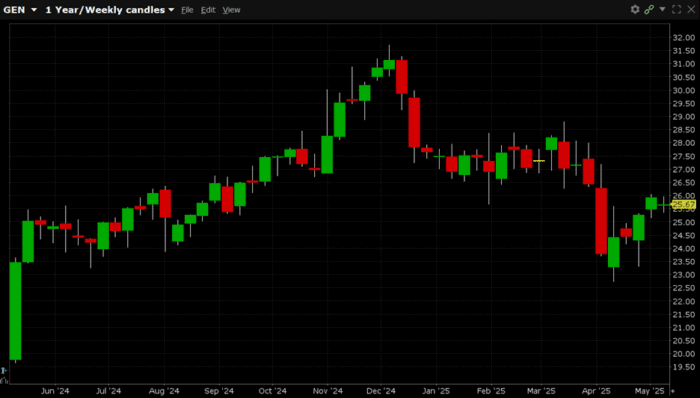Click the Oct '24 date axis label
Screen dimensions: 700x398
click(x=272, y=391)
